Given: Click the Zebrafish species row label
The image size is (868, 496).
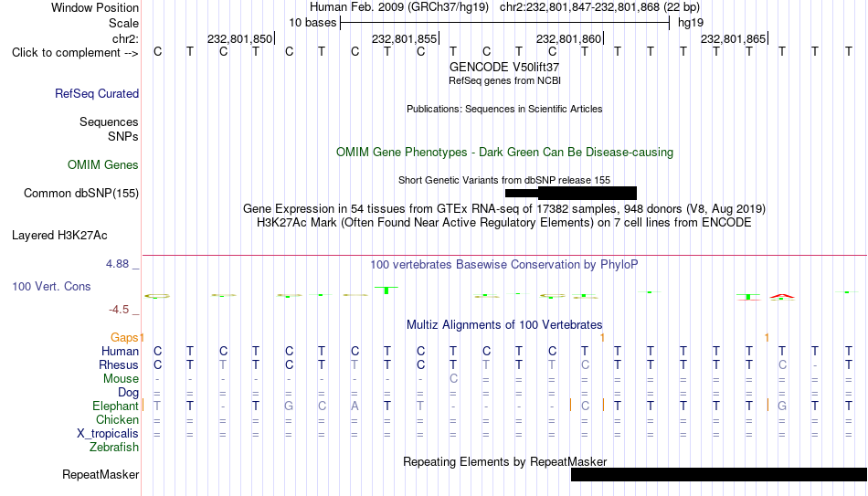Looking at the screenshot, I should pos(114,447).
